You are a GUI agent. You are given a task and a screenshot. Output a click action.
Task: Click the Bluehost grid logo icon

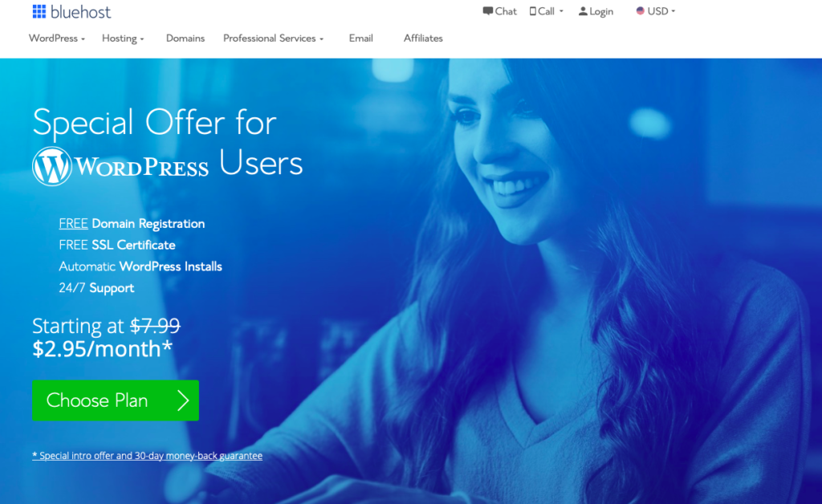tap(39, 11)
